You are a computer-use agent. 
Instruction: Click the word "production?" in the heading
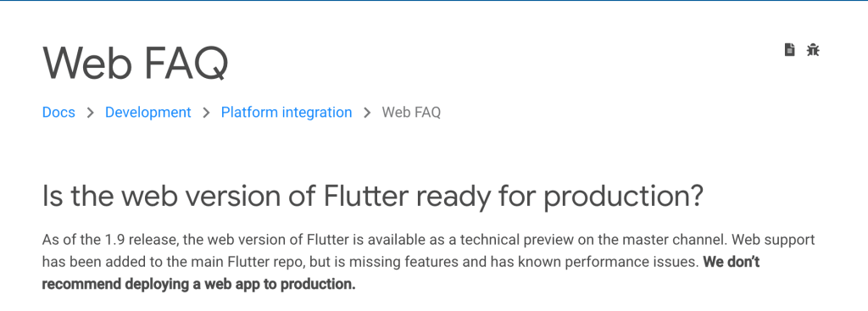click(623, 197)
